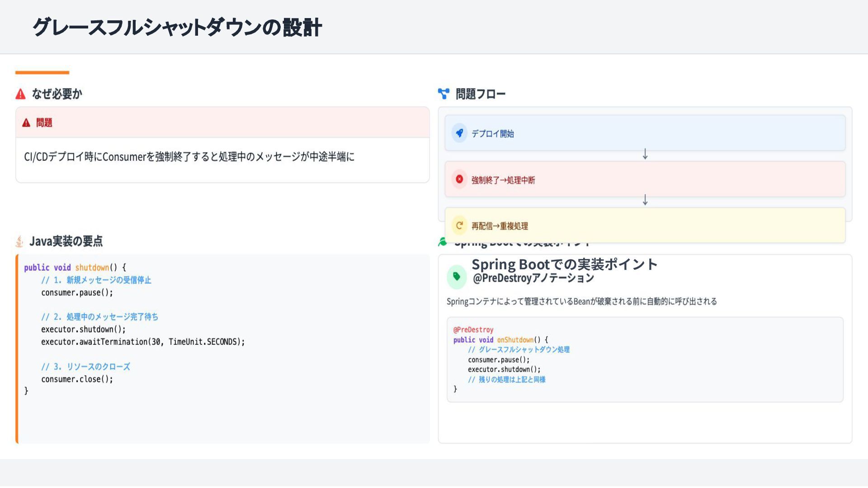This screenshot has height=488, width=868.
Task: Click the slide title グレースフルシャットダウンの設計
Action: coord(177,27)
